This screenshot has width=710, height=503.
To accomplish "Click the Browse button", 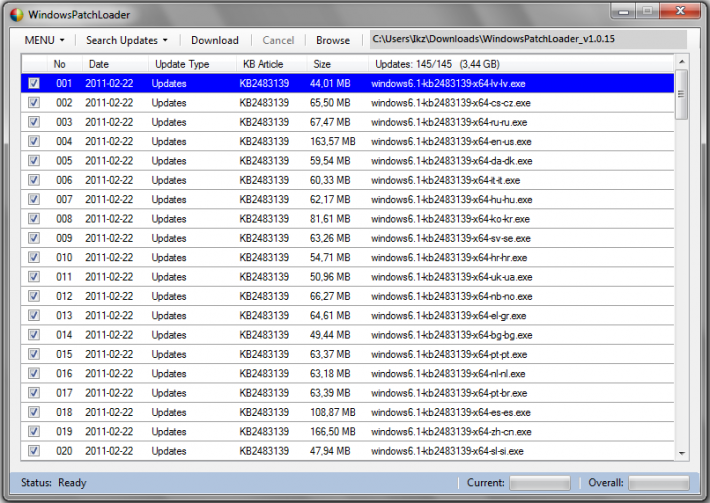I will tap(333, 40).
